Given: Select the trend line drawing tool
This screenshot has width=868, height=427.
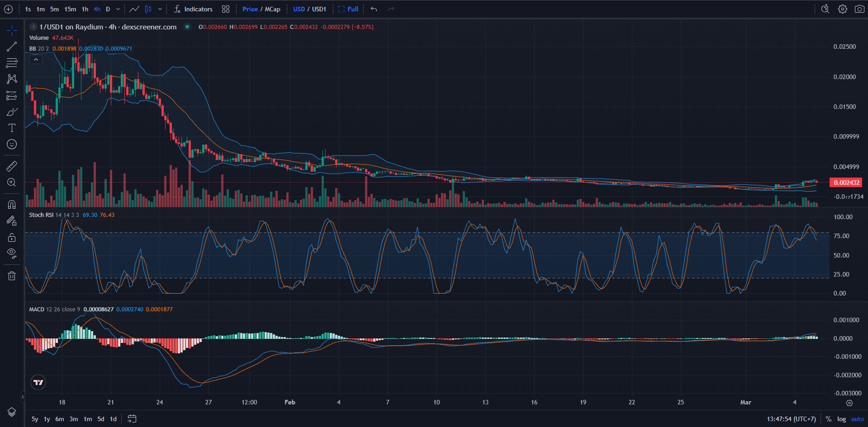Looking at the screenshot, I should point(11,46).
